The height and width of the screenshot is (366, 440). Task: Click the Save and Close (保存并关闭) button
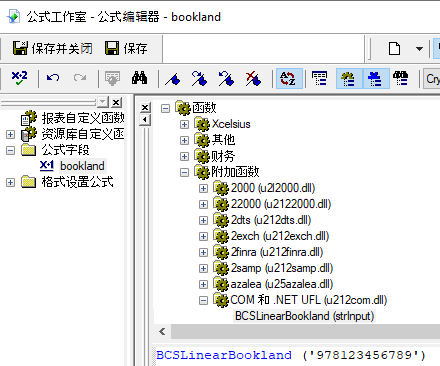point(53,48)
